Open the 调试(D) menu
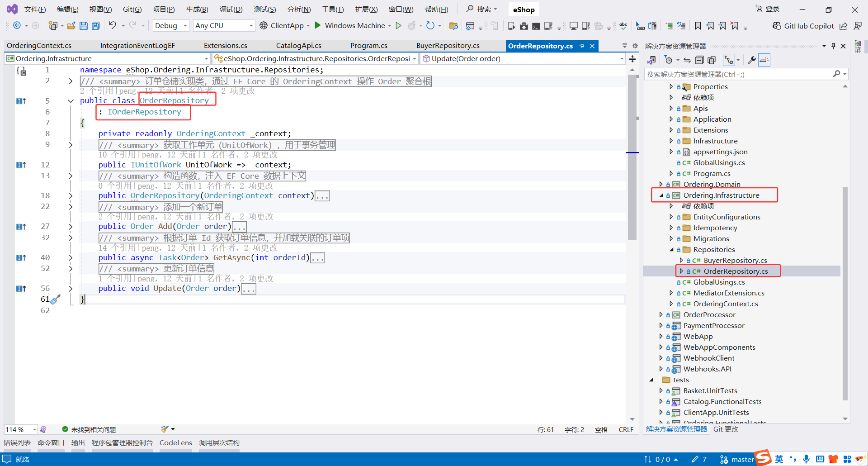868x466 pixels. click(231, 10)
